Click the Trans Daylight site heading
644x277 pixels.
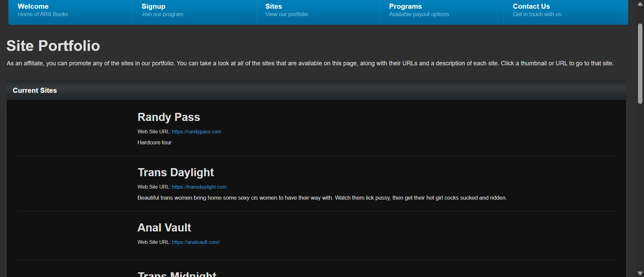click(176, 172)
